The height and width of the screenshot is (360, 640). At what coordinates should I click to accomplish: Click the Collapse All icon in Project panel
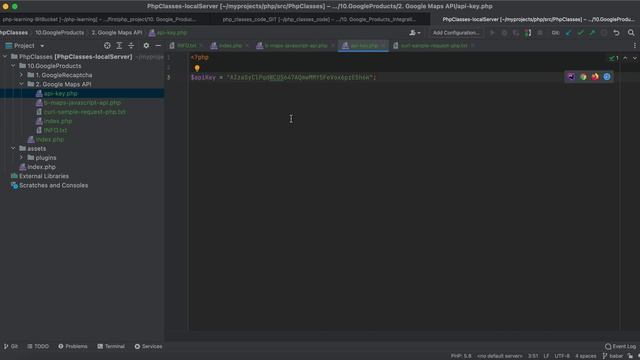coord(131,46)
